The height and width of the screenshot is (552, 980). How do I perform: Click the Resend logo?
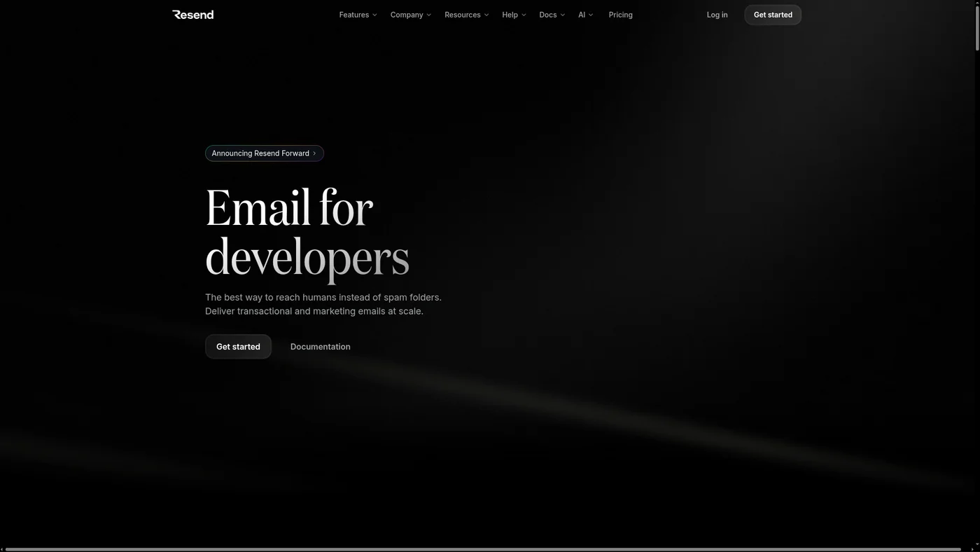pyautogui.click(x=193, y=15)
